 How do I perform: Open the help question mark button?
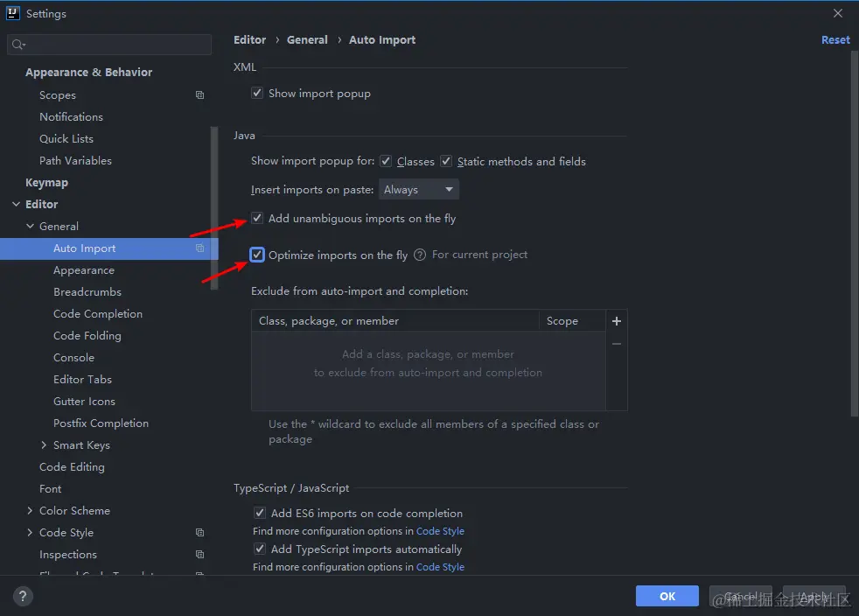23,596
